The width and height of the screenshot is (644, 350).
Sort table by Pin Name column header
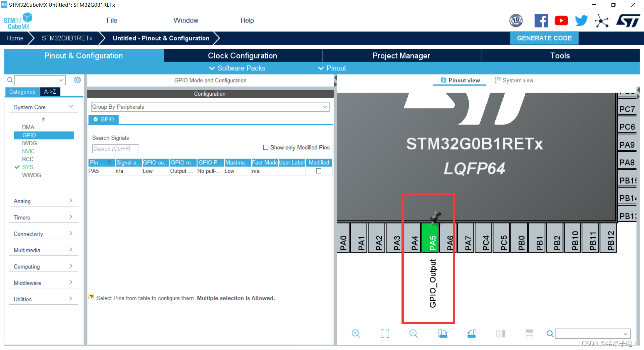[101, 162]
